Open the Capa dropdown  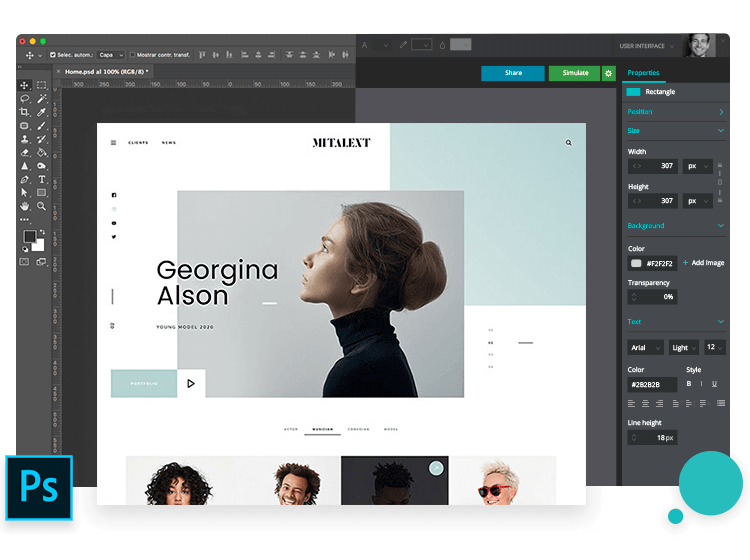click(x=110, y=55)
